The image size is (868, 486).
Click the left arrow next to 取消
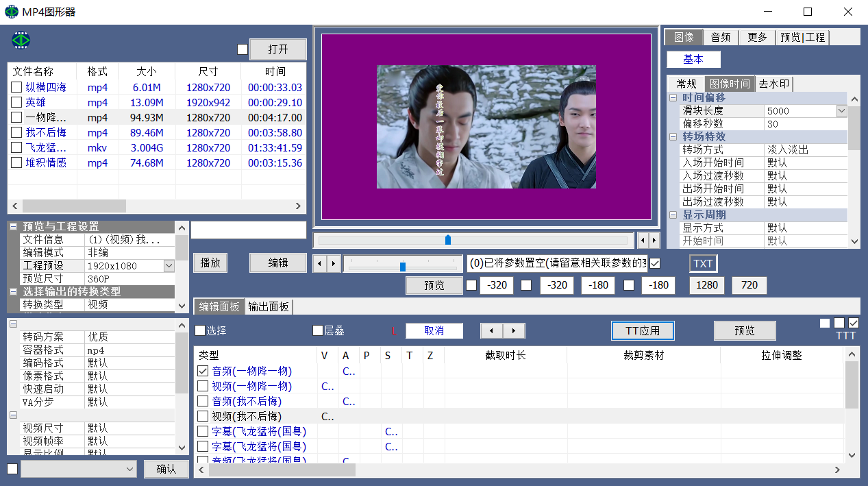pyautogui.click(x=491, y=331)
